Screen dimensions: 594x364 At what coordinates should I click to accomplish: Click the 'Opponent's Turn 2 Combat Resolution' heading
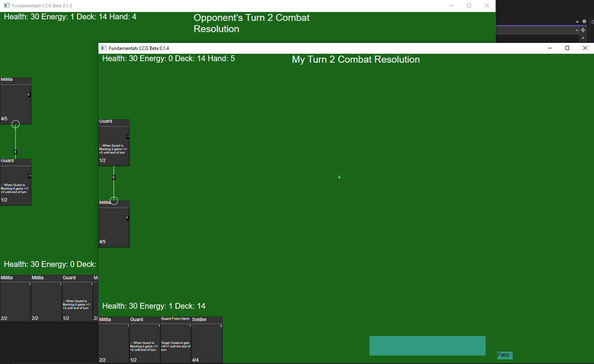point(252,23)
